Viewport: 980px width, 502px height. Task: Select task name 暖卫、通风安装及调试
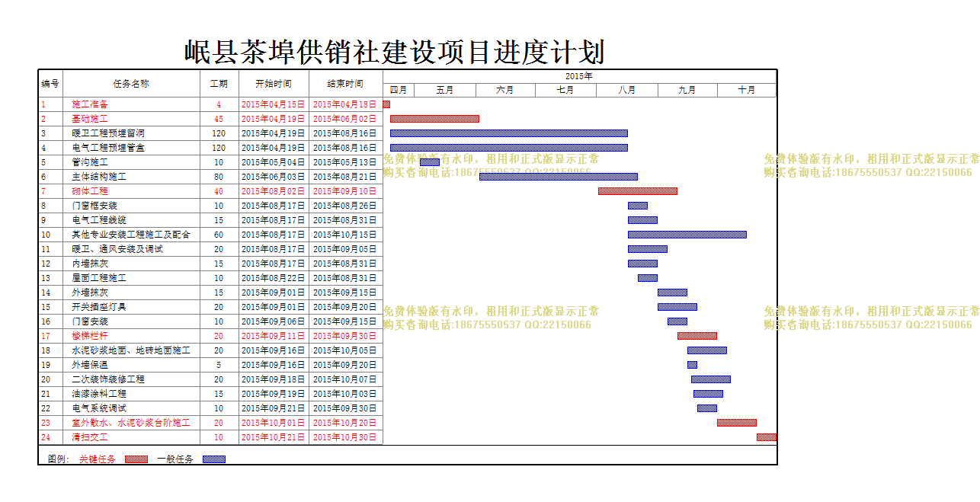117,249
